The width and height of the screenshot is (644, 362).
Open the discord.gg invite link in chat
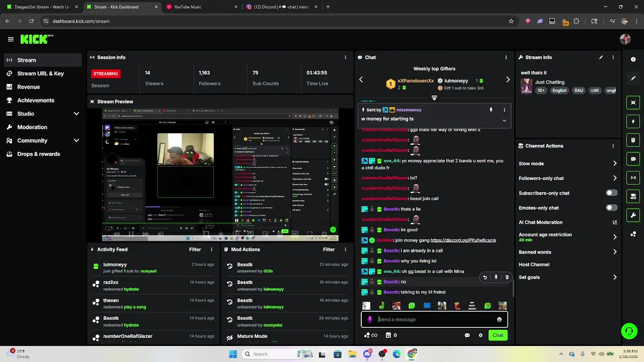pos(463,240)
